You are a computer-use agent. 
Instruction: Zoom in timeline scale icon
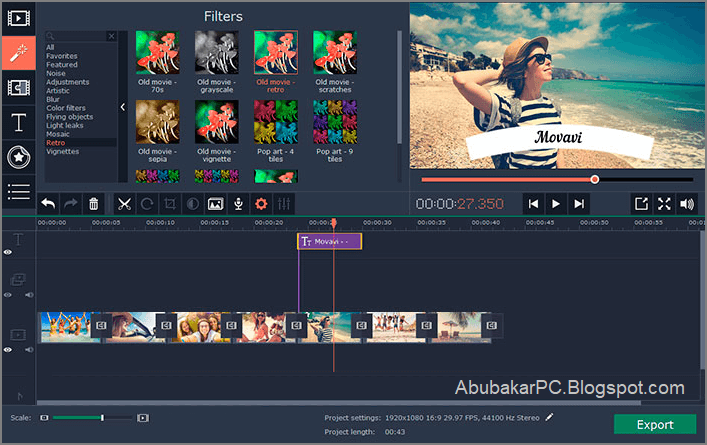[143, 418]
